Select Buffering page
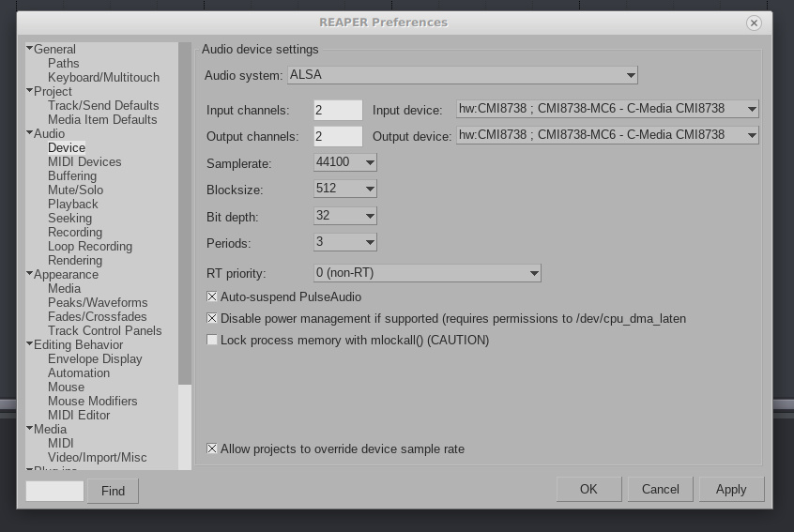Screen dimensions: 794x532 [72, 176]
